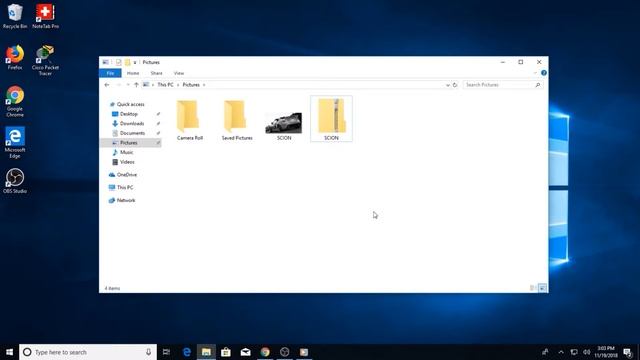Screen dimensions: 640x360
Task: Open Microsoft Store from taskbar
Action: click(226, 352)
